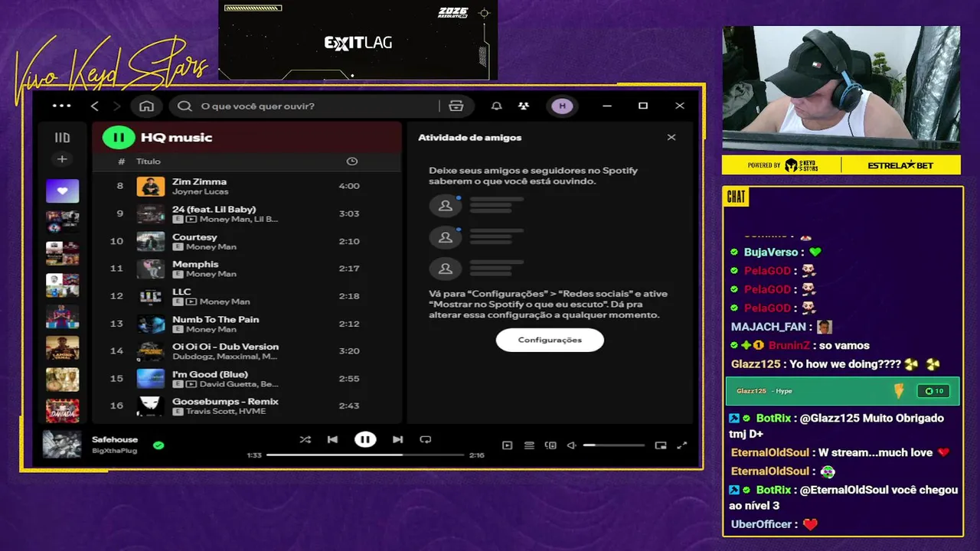Toggle the green saved check for Safehouse
Image resolution: width=980 pixels, height=551 pixels.
coord(158,445)
